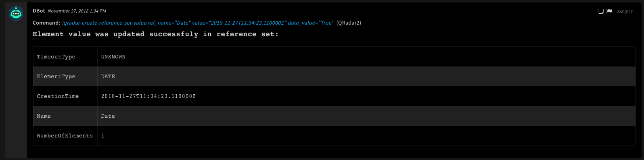Mark entry as note with sticky-note icon
Viewport: 644px width, 160px height.
[x=601, y=11]
